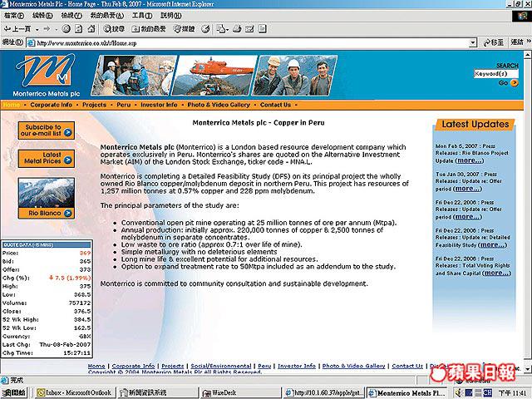Expand the toolbar overflow chevron next to 連結
The image size is (532, 399).
point(529,42)
